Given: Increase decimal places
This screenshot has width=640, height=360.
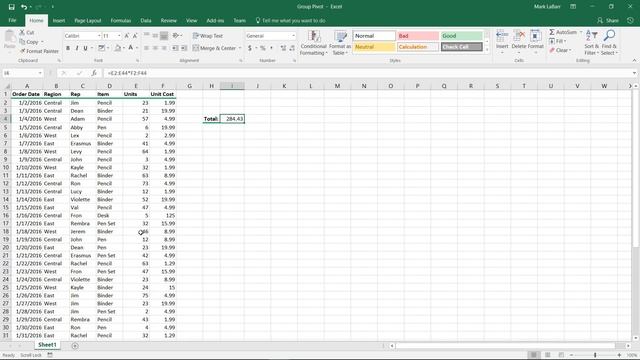Looking at the screenshot, I should tap(283, 48).
